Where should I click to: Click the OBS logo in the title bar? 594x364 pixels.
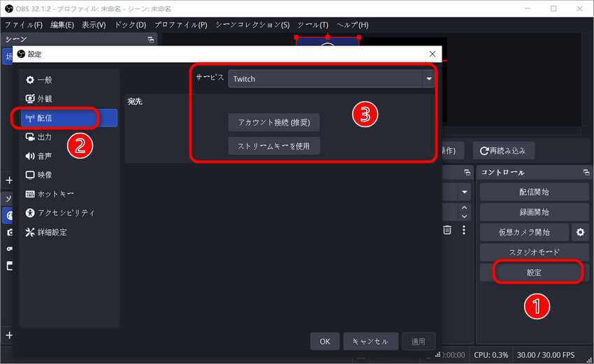coord(8,8)
